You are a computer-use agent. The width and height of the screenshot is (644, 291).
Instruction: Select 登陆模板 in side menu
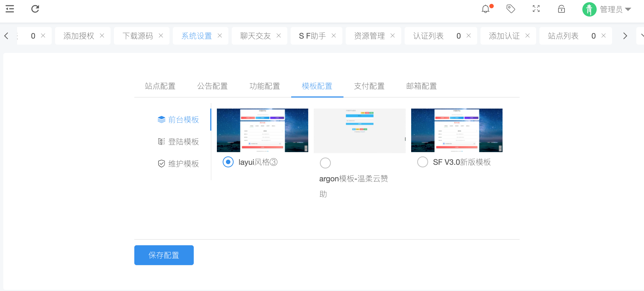click(178, 142)
